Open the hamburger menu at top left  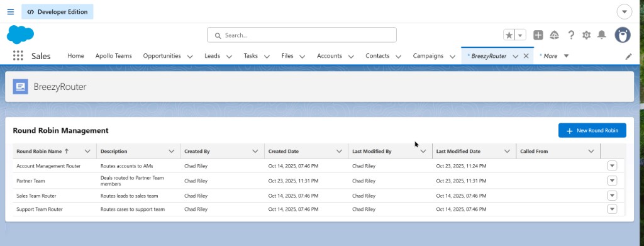tap(11, 12)
